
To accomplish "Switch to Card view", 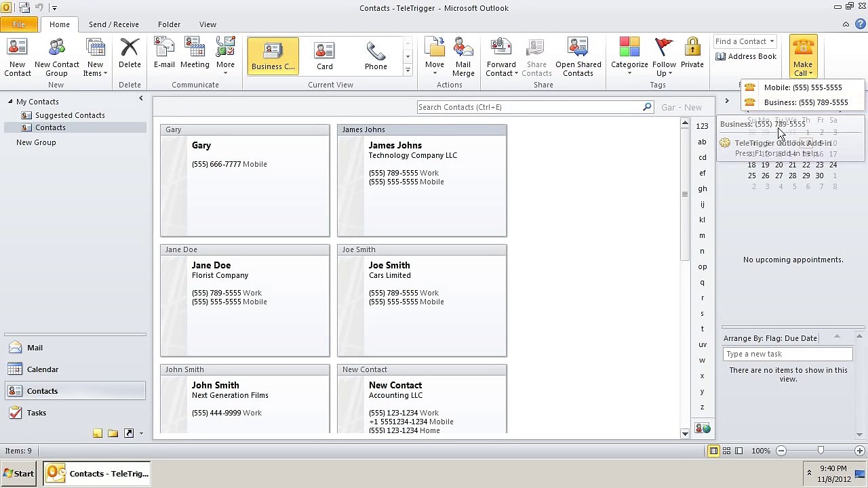I will tap(325, 56).
